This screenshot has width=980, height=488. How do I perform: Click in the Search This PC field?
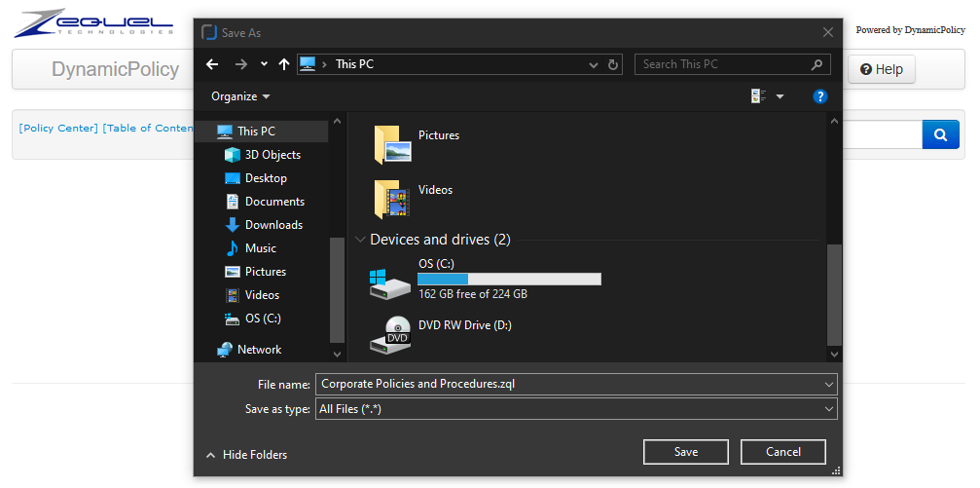[723, 64]
